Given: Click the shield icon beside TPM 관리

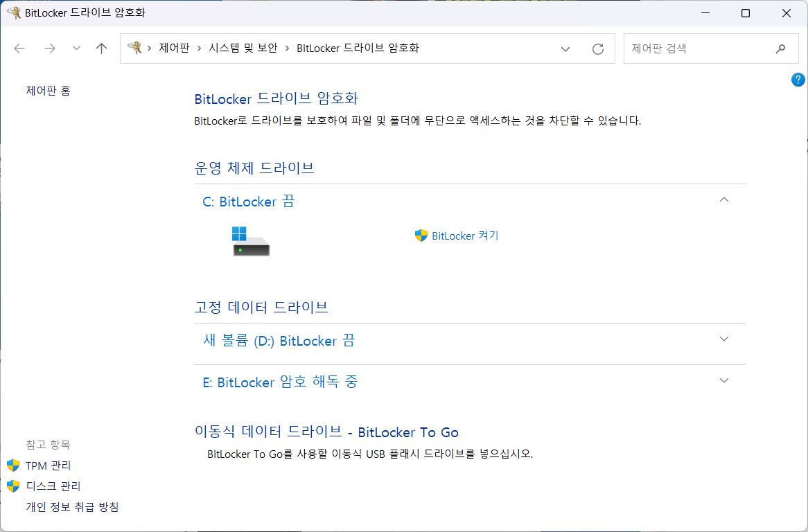Looking at the screenshot, I should click(13, 465).
